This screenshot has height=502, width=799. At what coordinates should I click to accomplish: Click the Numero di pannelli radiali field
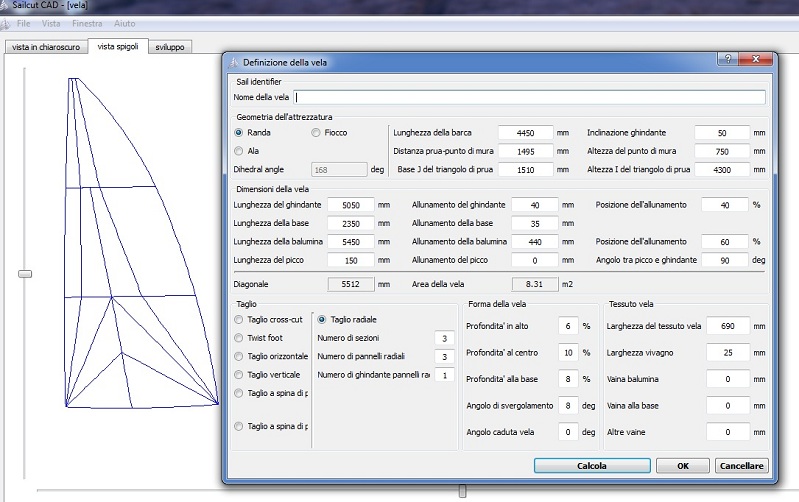(444, 357)
